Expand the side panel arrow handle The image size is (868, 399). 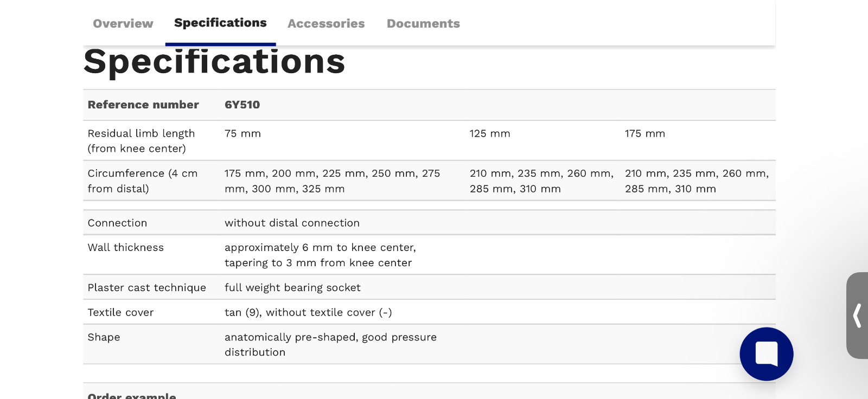pyautogui.click(x=857, y=316)
